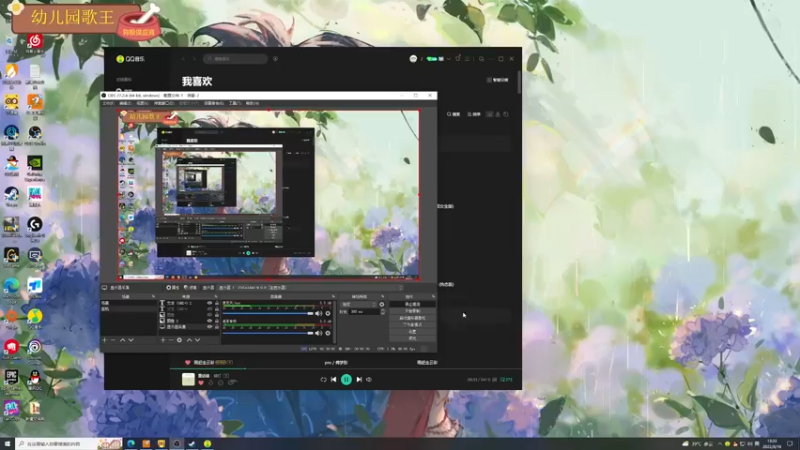Image resolution: width=800 pixels, height=450 pixels.
Task: Pause playback in QQ Music
Action: click(x=346, y=379)
